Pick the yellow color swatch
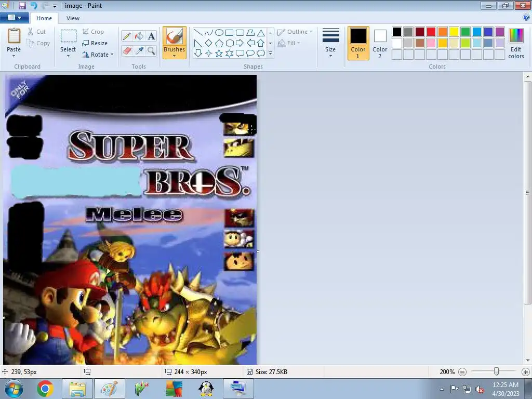This screenshot has height=399, width=532. (454, 32)
